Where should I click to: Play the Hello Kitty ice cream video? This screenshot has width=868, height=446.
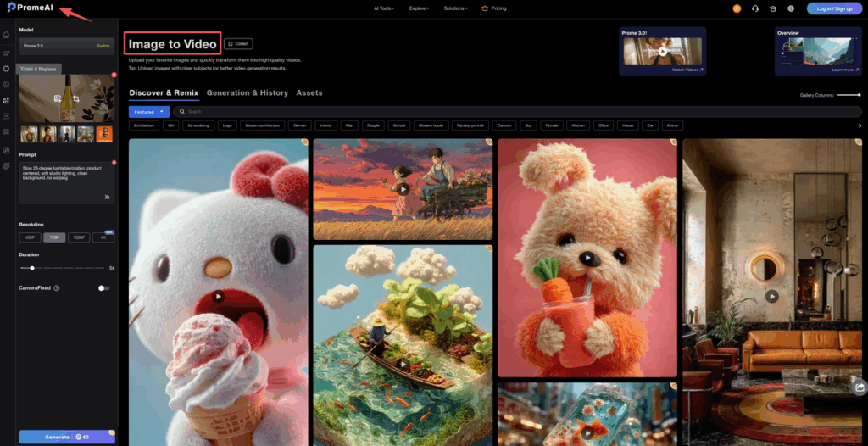click(x=218, y=297)
